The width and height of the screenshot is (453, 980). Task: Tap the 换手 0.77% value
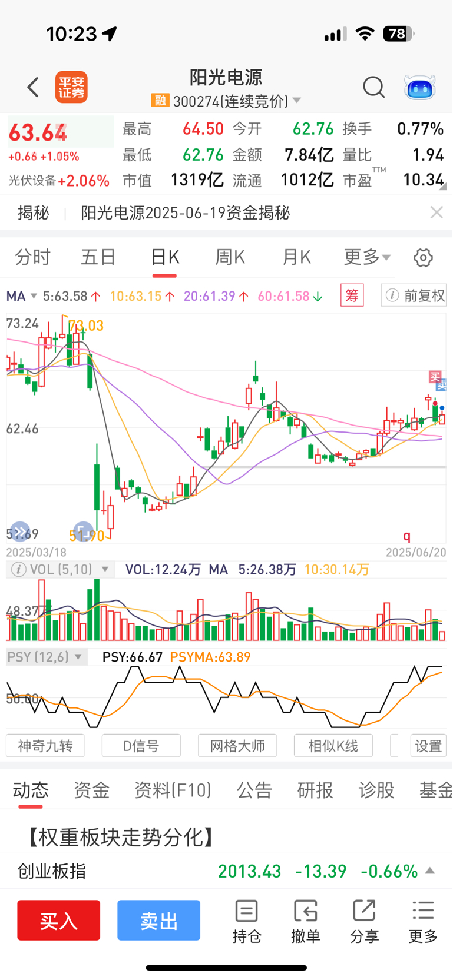point(420,129)
